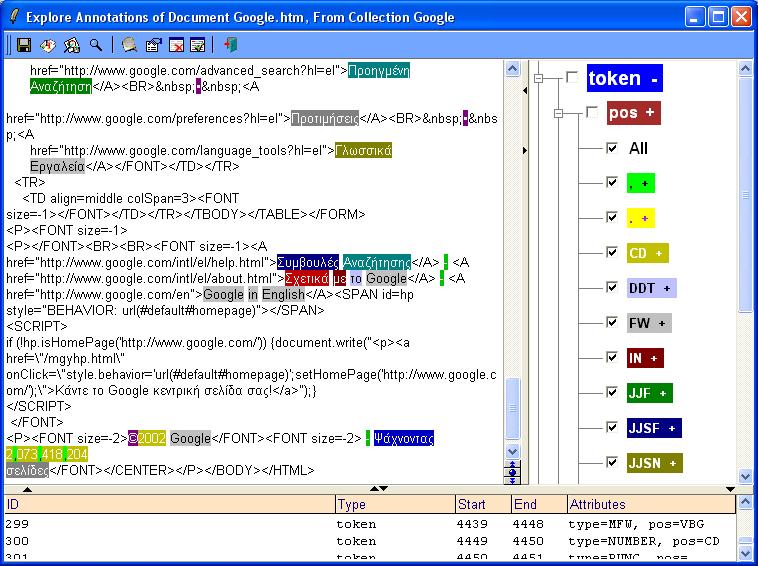The height and width of the screenshot is (566, 758).
Task: Click the 'JJSN +' olive label
Action: pyautogui.click(x=655, y=463)
